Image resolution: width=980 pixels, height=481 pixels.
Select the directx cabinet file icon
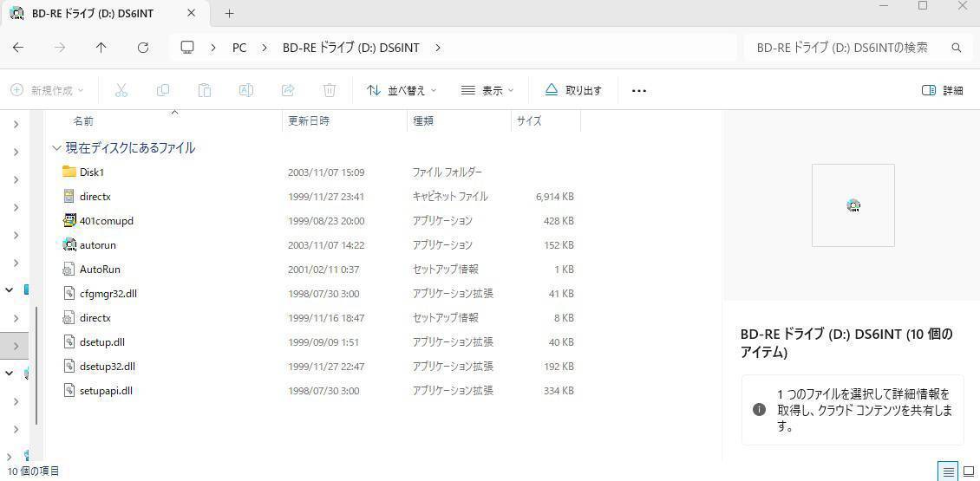tap(69, 196)
